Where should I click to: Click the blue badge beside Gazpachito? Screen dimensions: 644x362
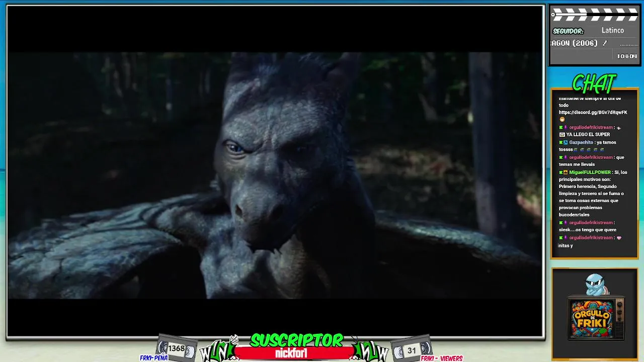566,142
